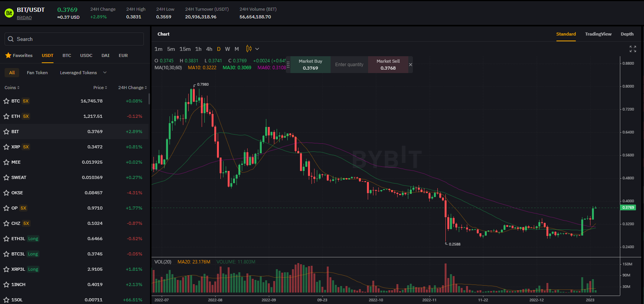
Task: Click the MA30: 0.3069 indicator label
Action: [237, 67]
